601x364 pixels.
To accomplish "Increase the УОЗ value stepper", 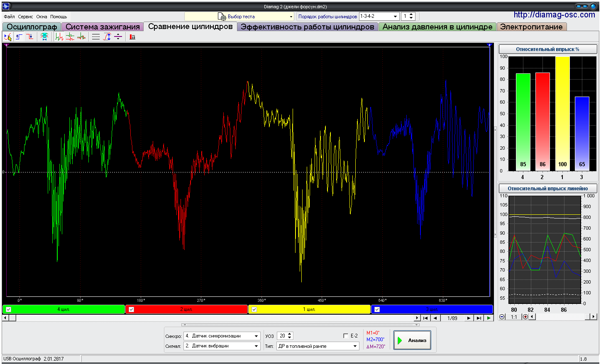I will click(290, 334).
